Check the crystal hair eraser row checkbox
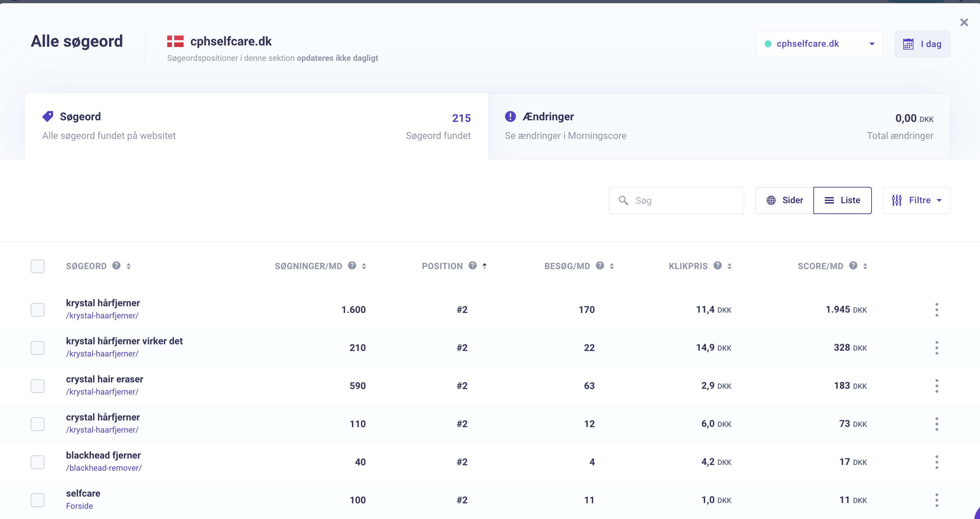The width and height of the screenshot is (980, 519). coord(38,386)
